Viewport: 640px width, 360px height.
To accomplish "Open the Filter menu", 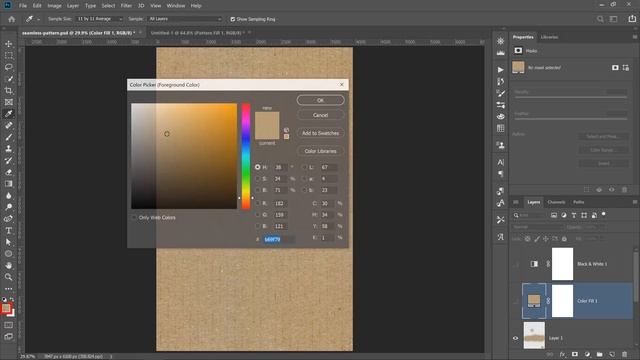I will tap(126, 6).
